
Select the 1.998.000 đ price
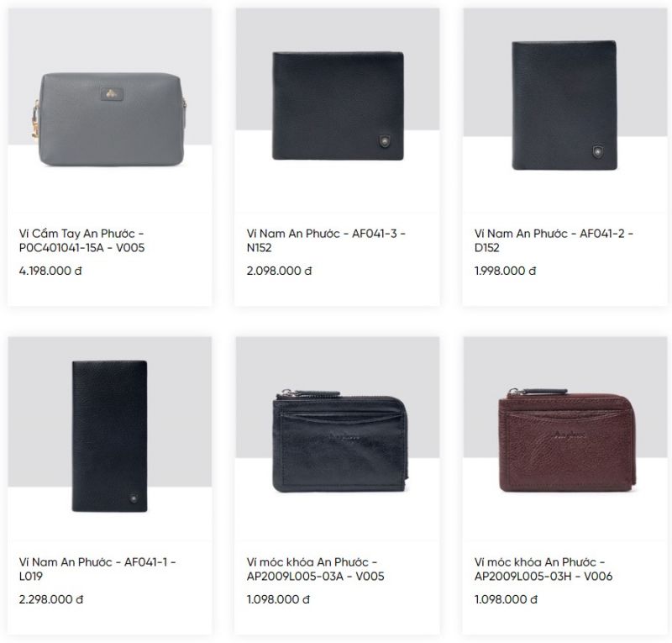(x=505, y=271)
